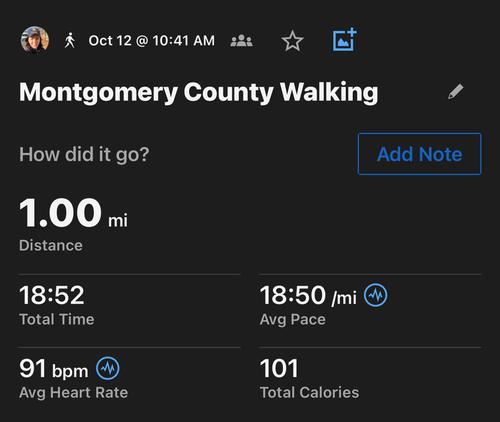Viewport: 500px width, 422px height.
Task: Click the Add Note button
Action: click(x=420, y=154)
